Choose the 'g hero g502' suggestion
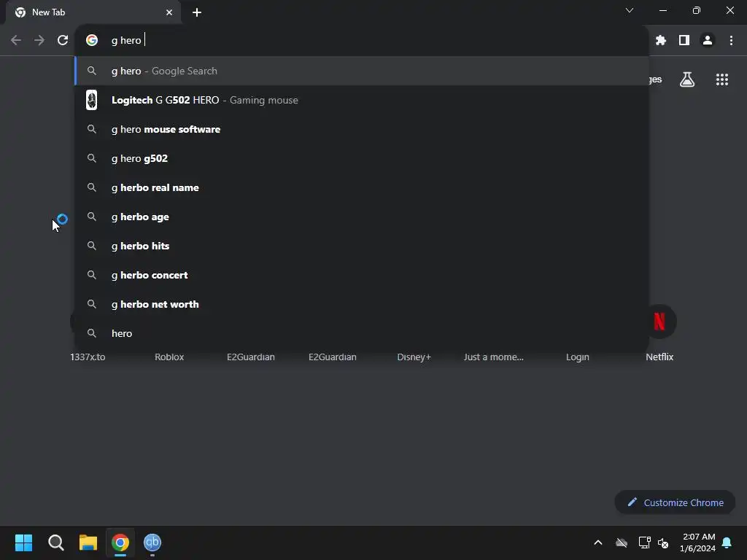The width and height of the screenshot is (747, 560). coord(362,158)
